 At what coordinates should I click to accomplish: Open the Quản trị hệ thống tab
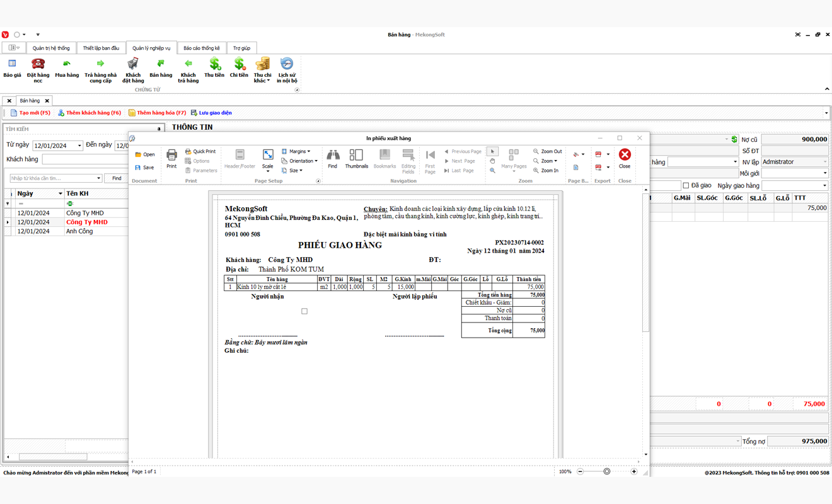[51, 48]
